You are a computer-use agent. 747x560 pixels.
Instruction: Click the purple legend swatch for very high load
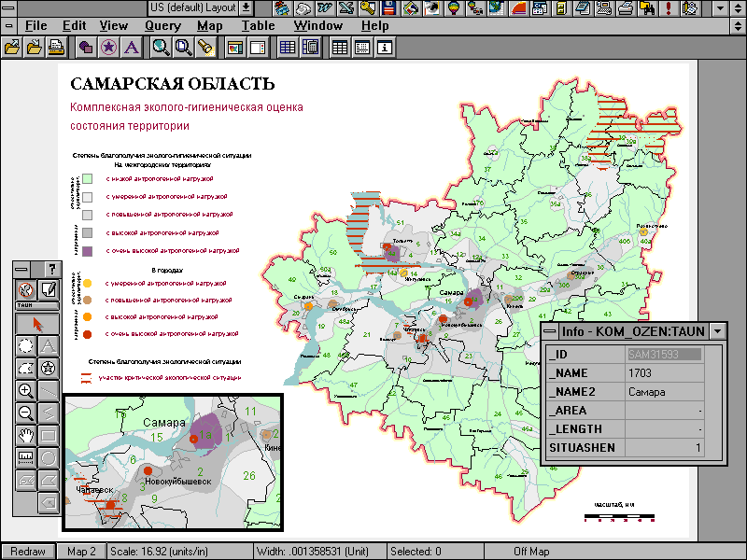click(87, 251)
